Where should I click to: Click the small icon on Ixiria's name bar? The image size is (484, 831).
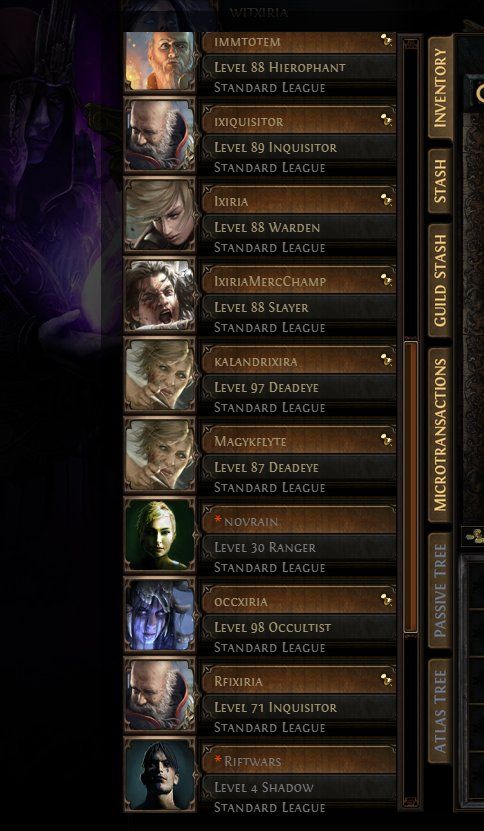coord(386,200)
